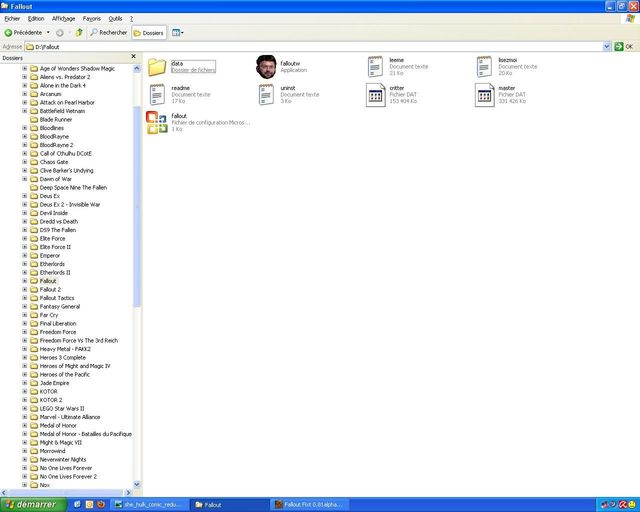The width and height of the screenshot is (640, 512).
Task: Open the Favoris menu
Action: coord(91,19)
